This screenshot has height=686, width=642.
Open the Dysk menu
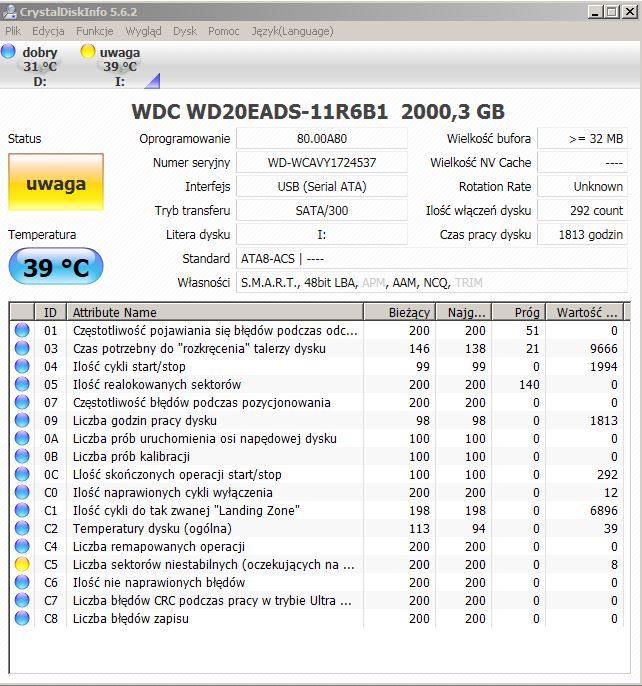point(185,31)
